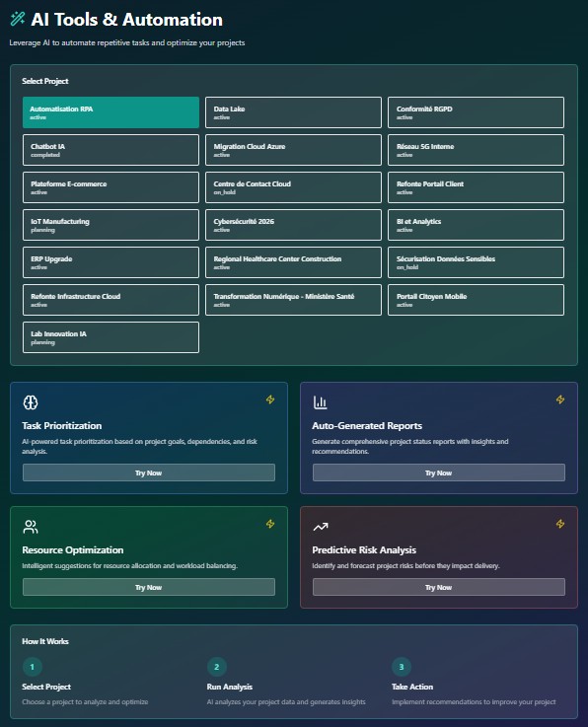Image resolution: width=588 pixels, height=727 pixels.
Task: Select the IoT Manufacturing project
Action: coord(110,225)
